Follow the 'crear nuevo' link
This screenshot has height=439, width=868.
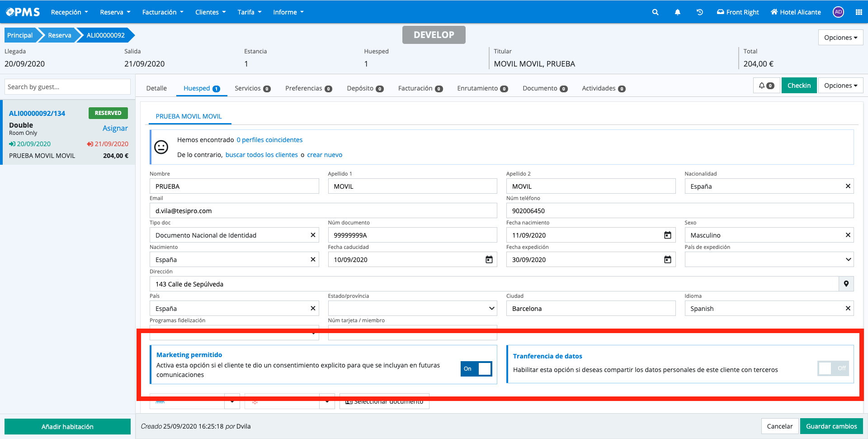325,155
